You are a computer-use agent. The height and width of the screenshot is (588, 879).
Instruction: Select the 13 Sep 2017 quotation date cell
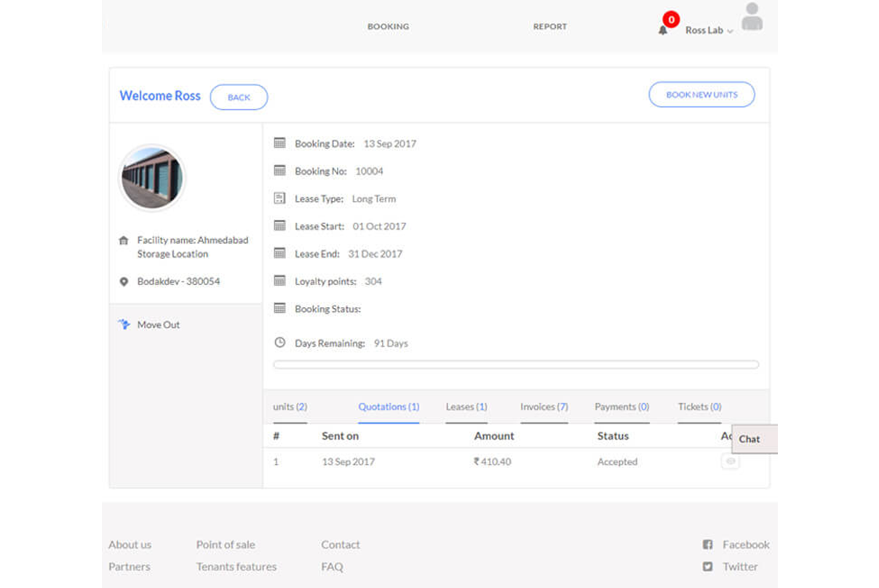coord(349,461)
